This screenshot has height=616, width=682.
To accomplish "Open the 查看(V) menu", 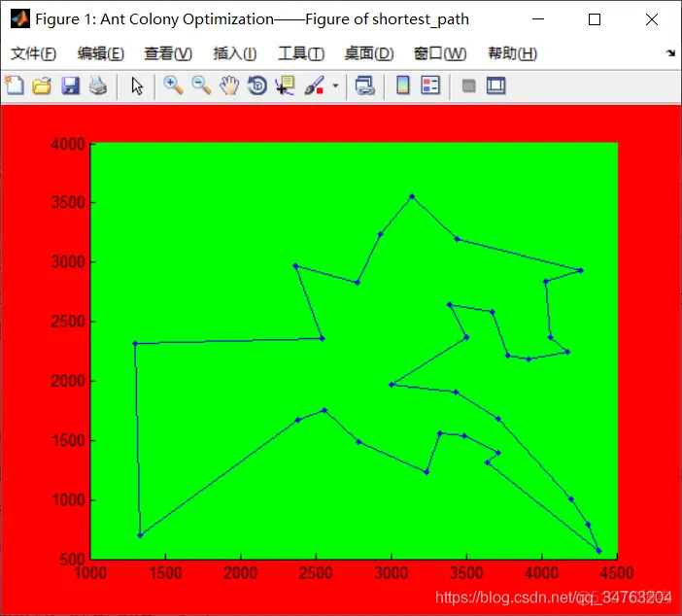I will click(x=168, y=53).
